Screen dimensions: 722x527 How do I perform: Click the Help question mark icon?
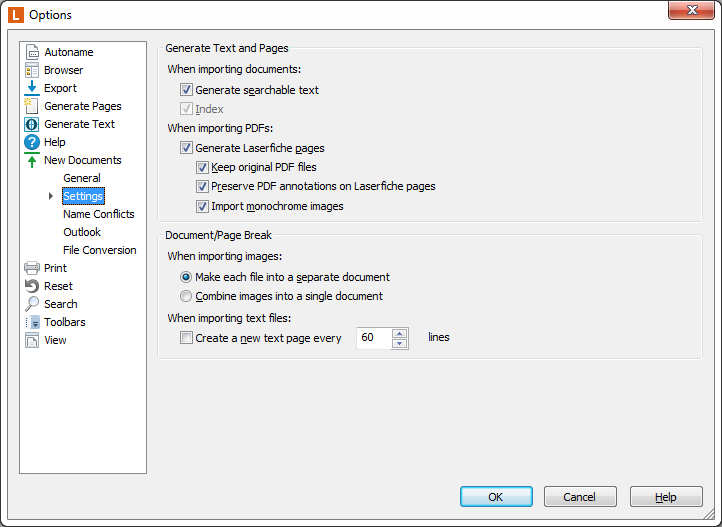32,142
